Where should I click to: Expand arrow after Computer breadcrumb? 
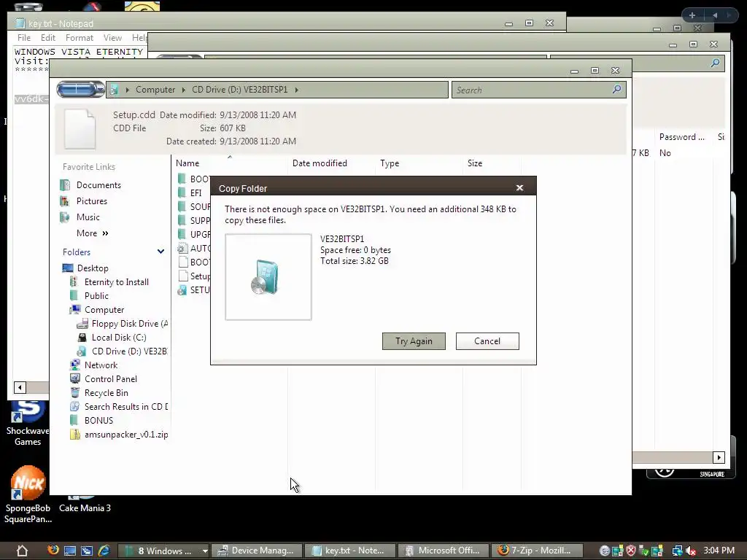click(x=183, y=90)
